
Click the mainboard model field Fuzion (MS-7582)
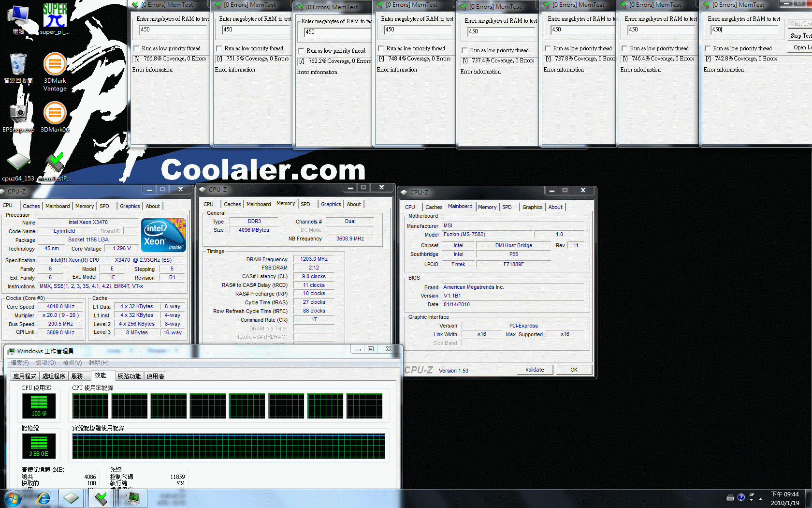[487, 234]
